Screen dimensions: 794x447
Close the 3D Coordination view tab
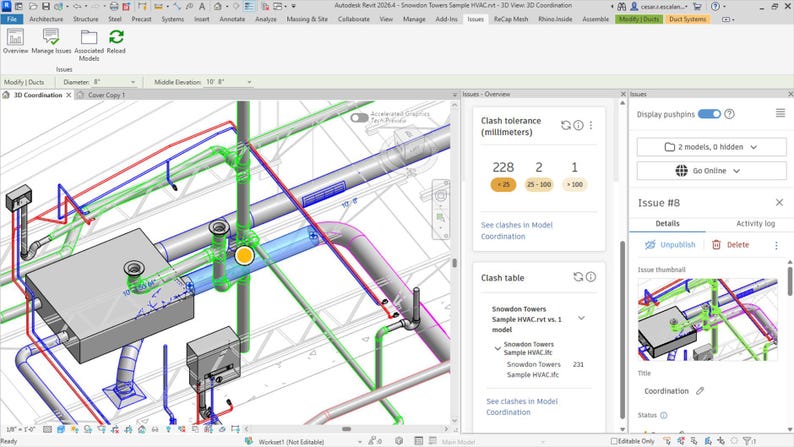[69, 95]
